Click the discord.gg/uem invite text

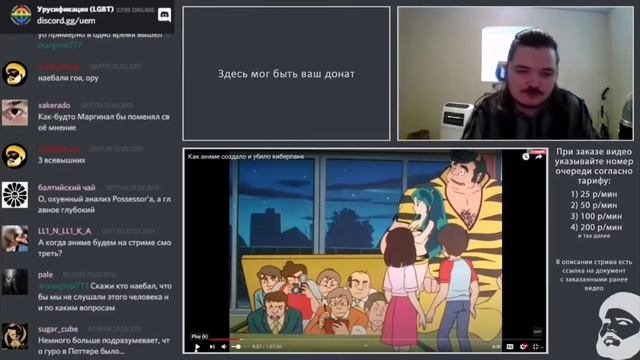pyautogui.click(x=66, y=20)
